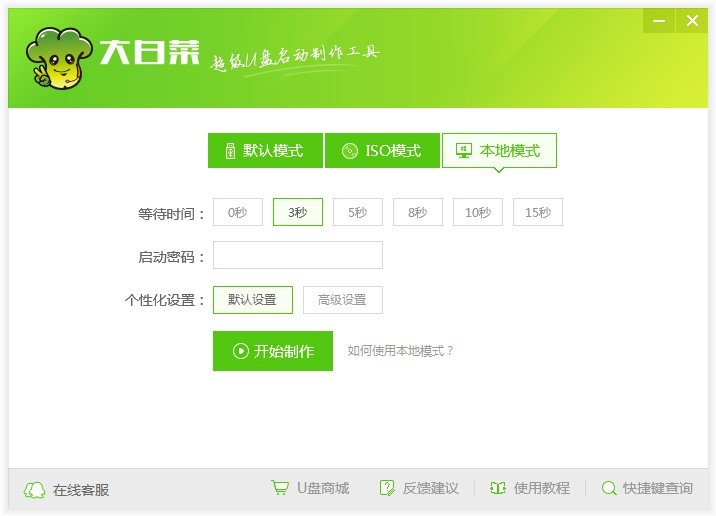Enable 高级设置 personalization option
This screenshot has width=716, height=516.
342,300
